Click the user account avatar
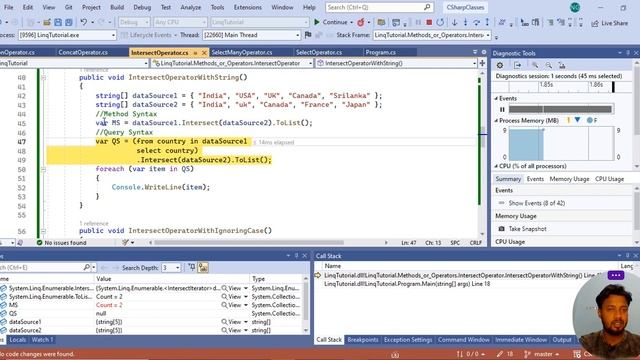Viewport: 640px width, 360px height. 575,7
